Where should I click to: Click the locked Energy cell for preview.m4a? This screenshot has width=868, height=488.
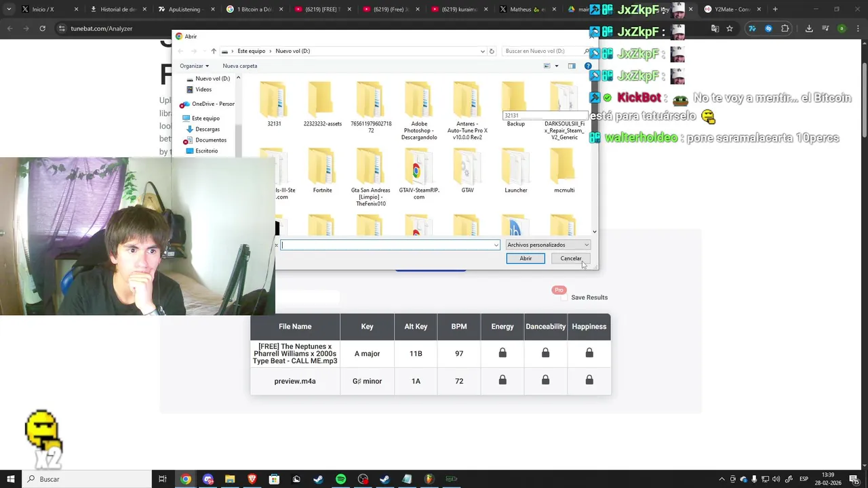coord(502,381)
